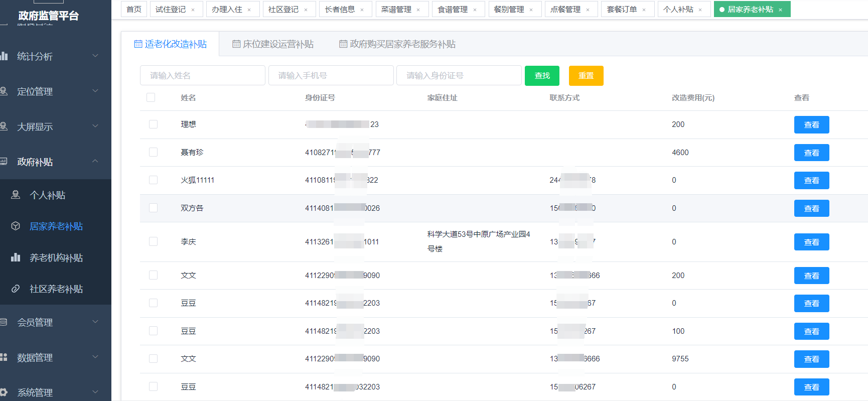The height and width of the screenshot is (401, 868).
Task: Switch to 政府购买居家养老服务补贴 tab
Action: [397, 44]
